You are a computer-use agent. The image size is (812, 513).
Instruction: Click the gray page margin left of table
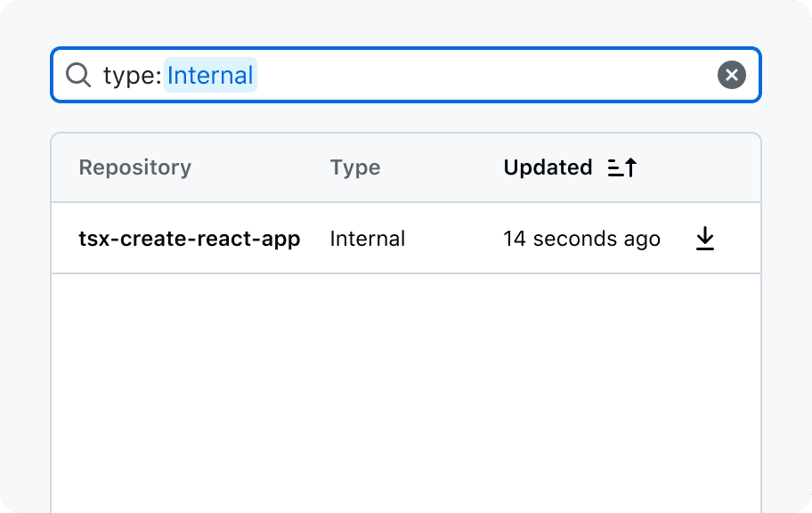pos(25,312)
